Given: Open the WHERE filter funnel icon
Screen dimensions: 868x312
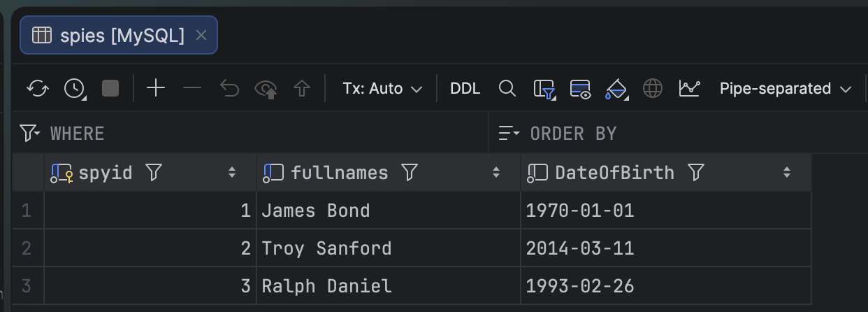Looking at the screenshot, I should [29, 133].
